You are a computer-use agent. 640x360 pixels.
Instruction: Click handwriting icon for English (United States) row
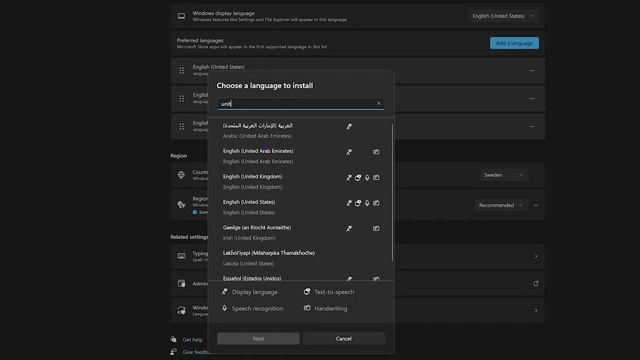pos(376,203)
